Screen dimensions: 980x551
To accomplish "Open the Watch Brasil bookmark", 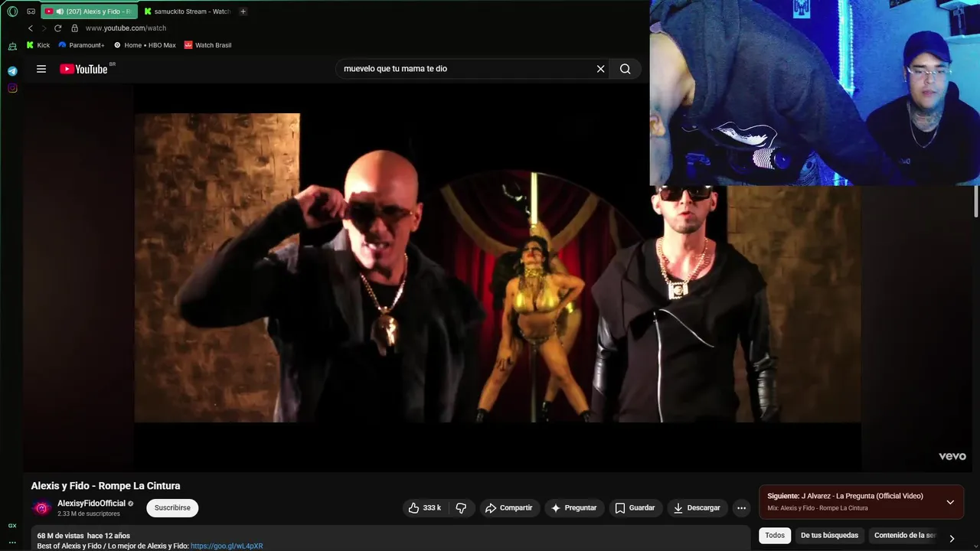I will [x=207, y=45].
